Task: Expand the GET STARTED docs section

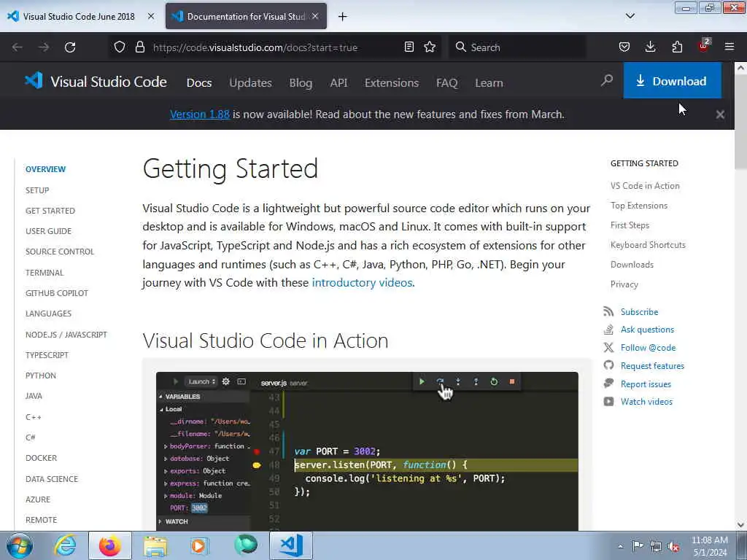Action: point(50,211)
